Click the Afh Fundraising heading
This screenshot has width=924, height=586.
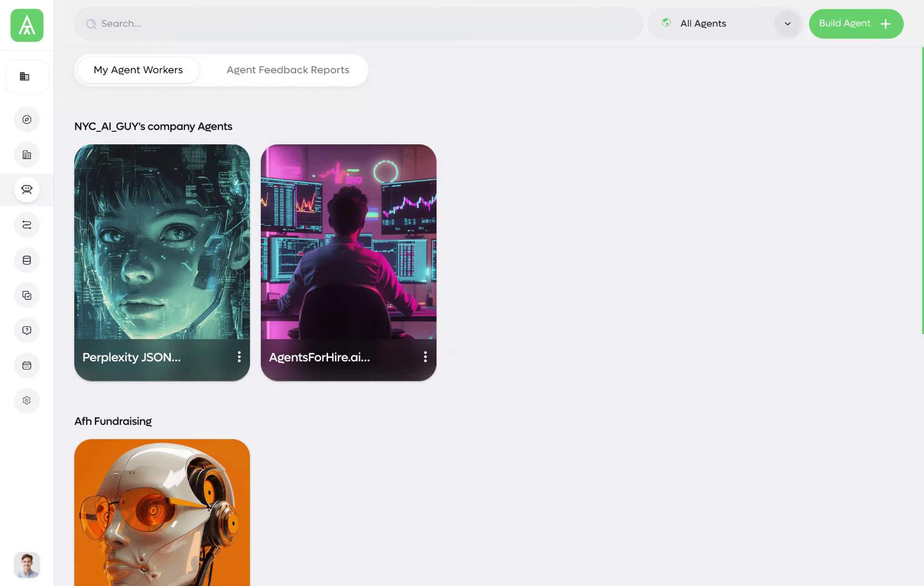(113, 421)
